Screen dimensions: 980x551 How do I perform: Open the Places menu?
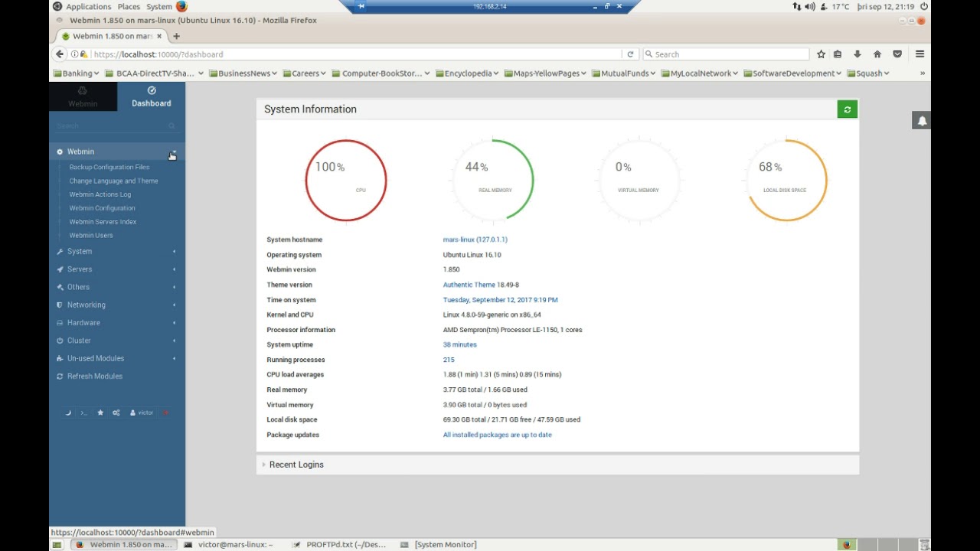coord(129,7)
